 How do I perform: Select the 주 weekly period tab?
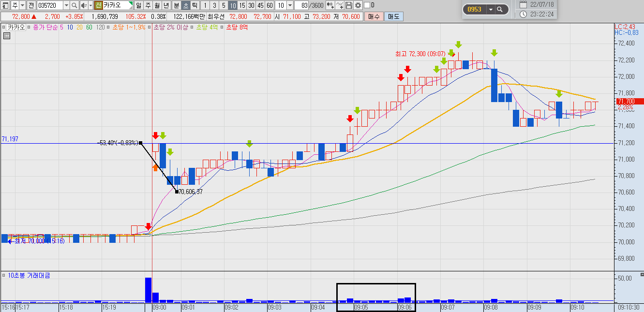tap(148, 5)
